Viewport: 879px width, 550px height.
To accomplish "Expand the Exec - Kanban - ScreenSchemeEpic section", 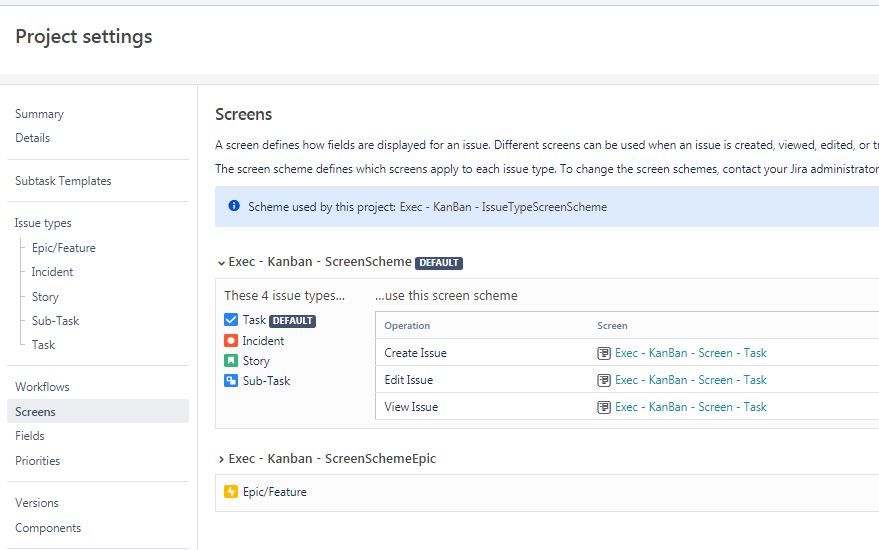I will [221, 459].
